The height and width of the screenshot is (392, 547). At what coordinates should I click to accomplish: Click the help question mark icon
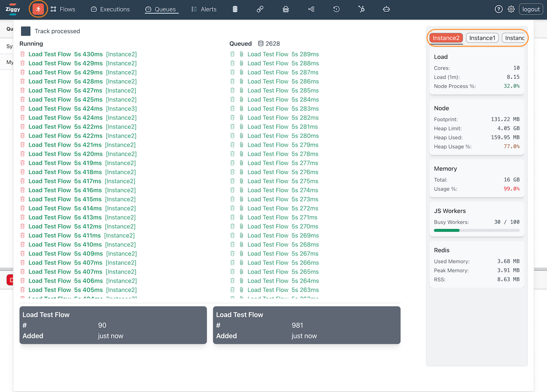pos(498,9)
